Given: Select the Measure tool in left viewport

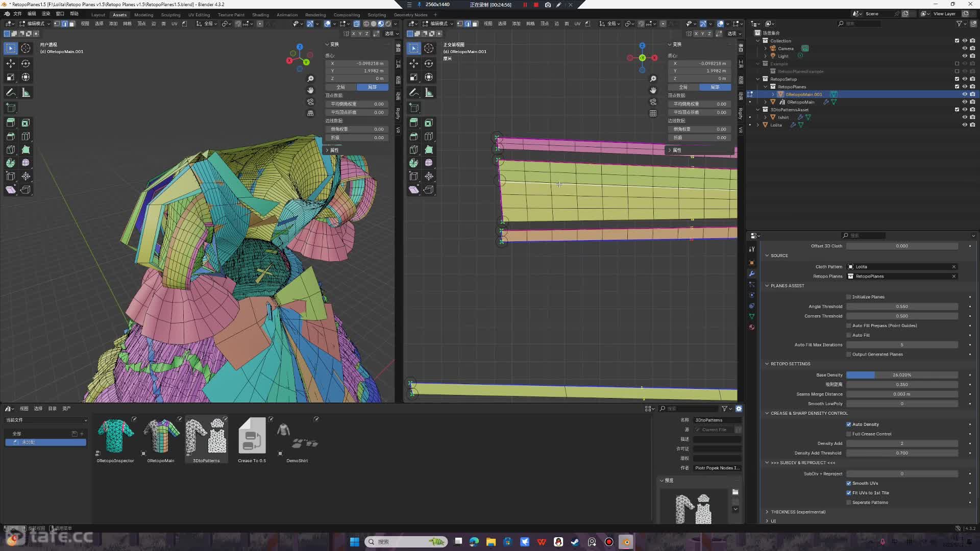Looking at the screenshot, I should click(26, 93).
